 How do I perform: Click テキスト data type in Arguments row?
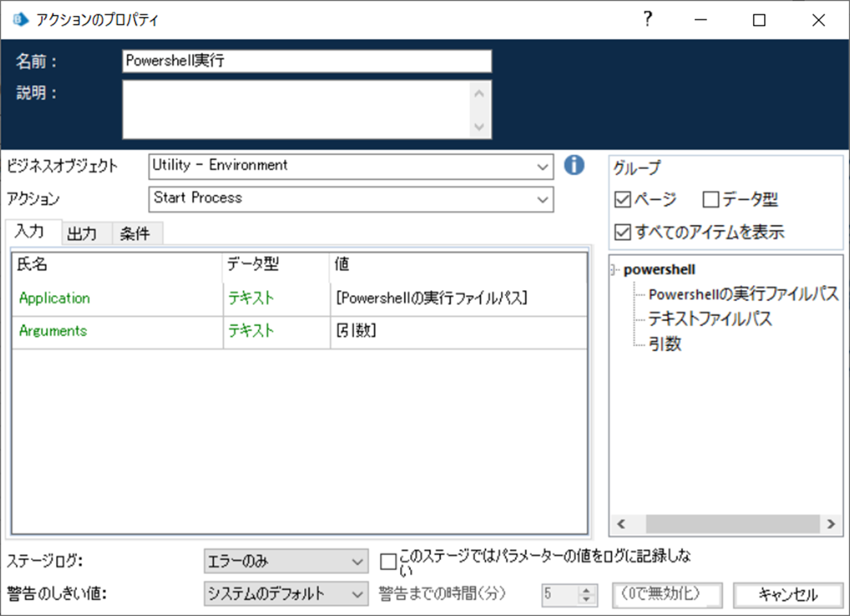251,331
